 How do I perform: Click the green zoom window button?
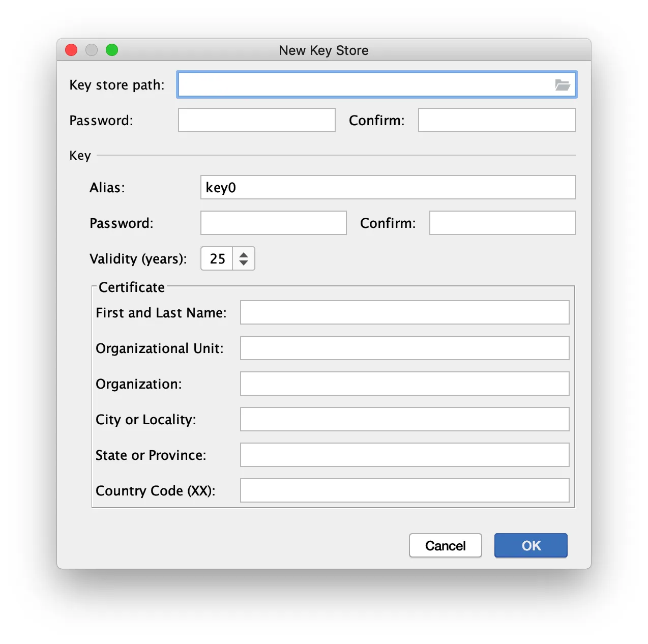[112, 50]
